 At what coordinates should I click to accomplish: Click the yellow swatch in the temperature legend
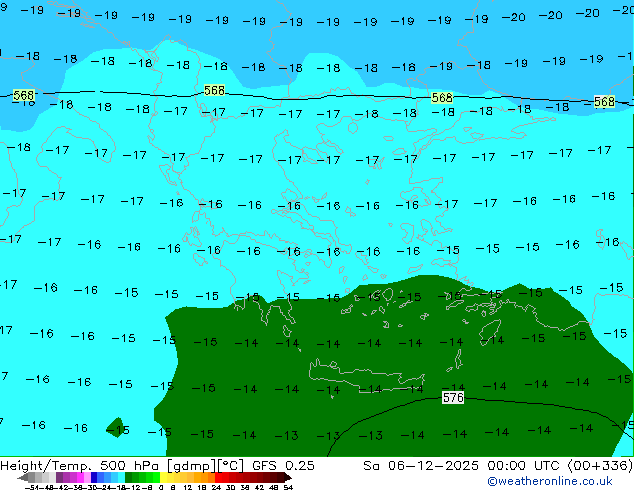[163, 477]
